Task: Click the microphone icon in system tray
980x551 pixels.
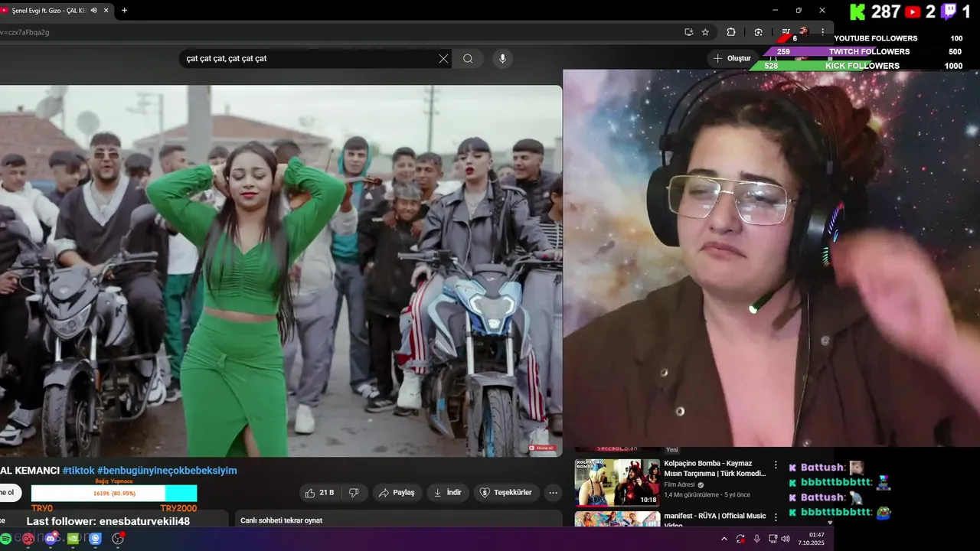Action: click(756, 539)
